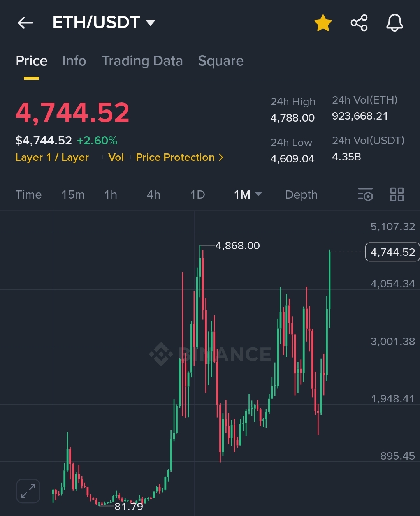This screenshot has width=420, height=516.
Task: Open the Trading Data tab
Action: pyautogui.click(x=142, y=61)
